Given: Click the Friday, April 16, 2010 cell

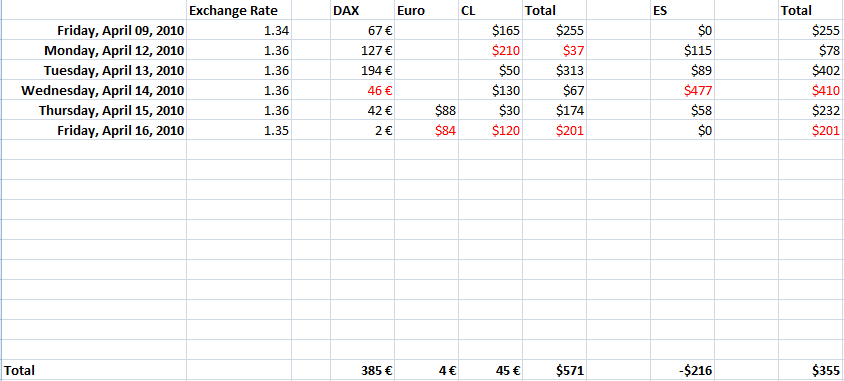Looking at the screenshot, I should [94, 130].
